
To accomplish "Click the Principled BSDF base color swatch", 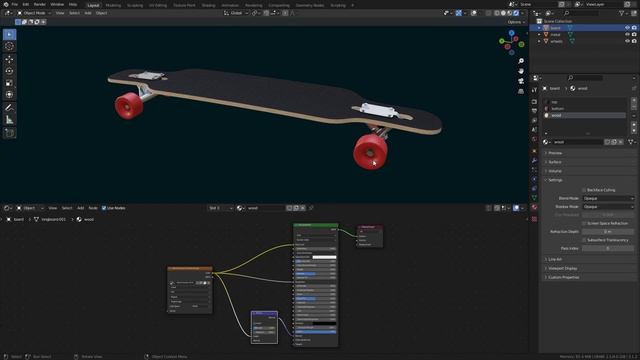I will [324, 257].
